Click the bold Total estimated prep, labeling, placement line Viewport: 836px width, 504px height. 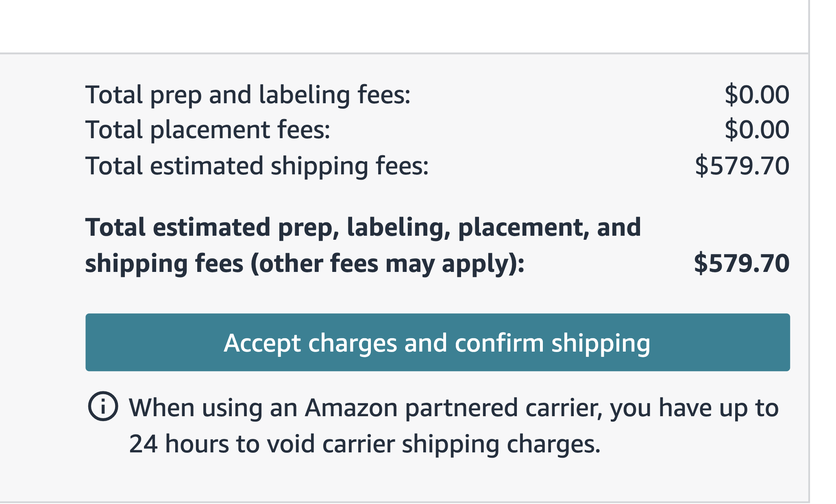[x=363, y=227]
